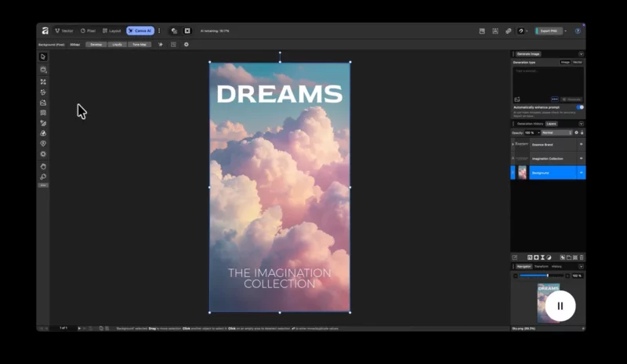The height and width of the screenshot is (364, 627).
Task: Click the Export PNG button
Action: [x=549, y=31]
